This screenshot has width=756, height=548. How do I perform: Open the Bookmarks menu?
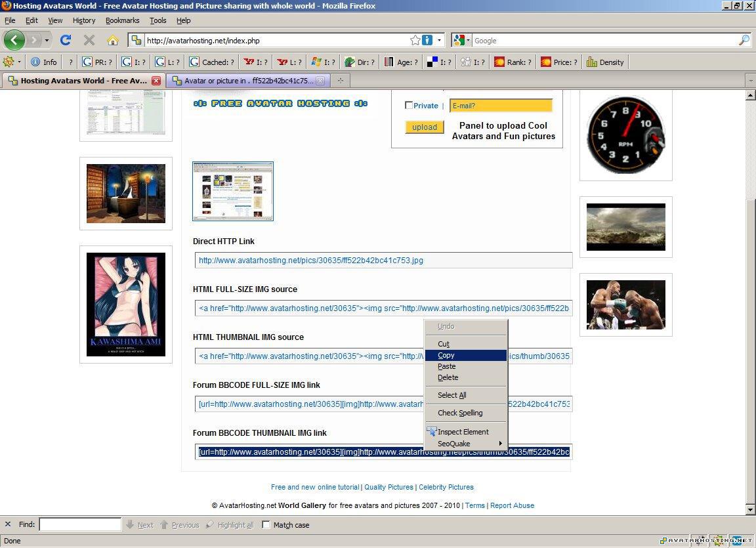click(x=122, y=20)
